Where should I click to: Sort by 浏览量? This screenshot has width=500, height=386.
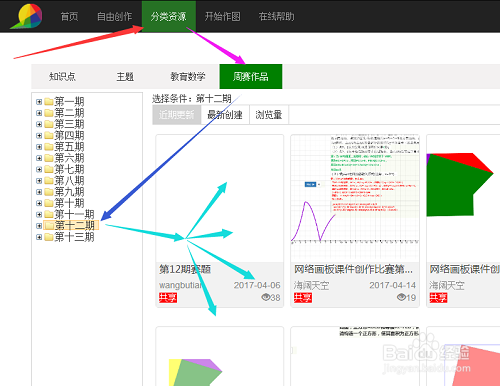[x=269, y=115]
